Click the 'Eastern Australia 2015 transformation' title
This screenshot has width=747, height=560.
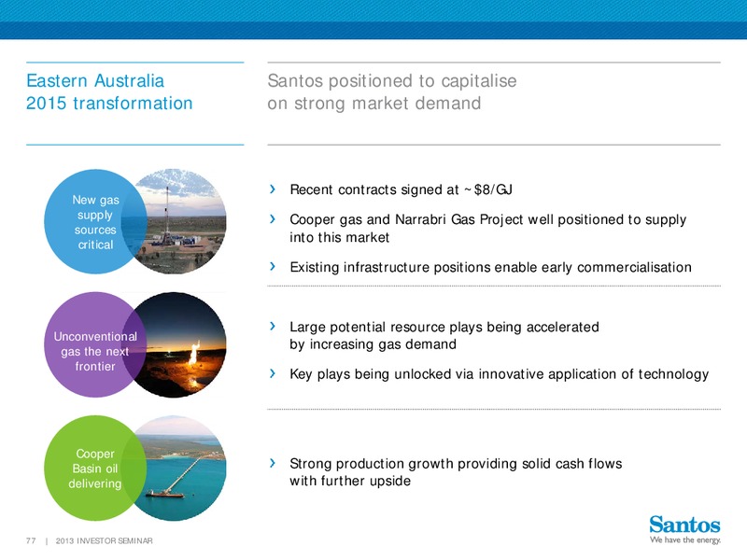(109, 91)
